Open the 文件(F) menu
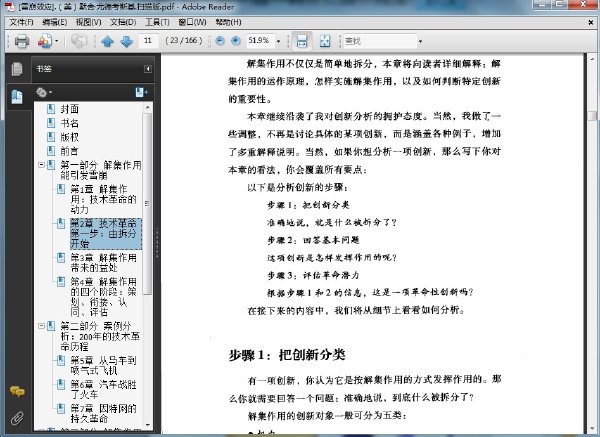 (x=21, y=22)
